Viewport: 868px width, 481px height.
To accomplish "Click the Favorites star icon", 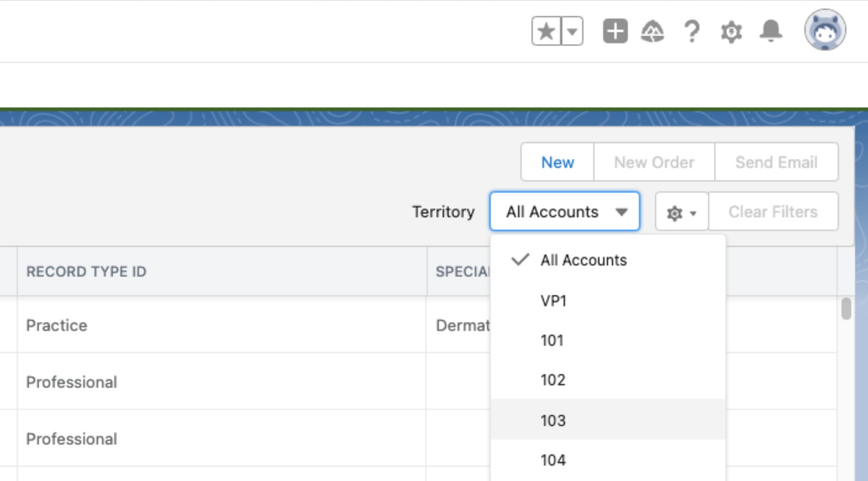I will pos(546,31).
